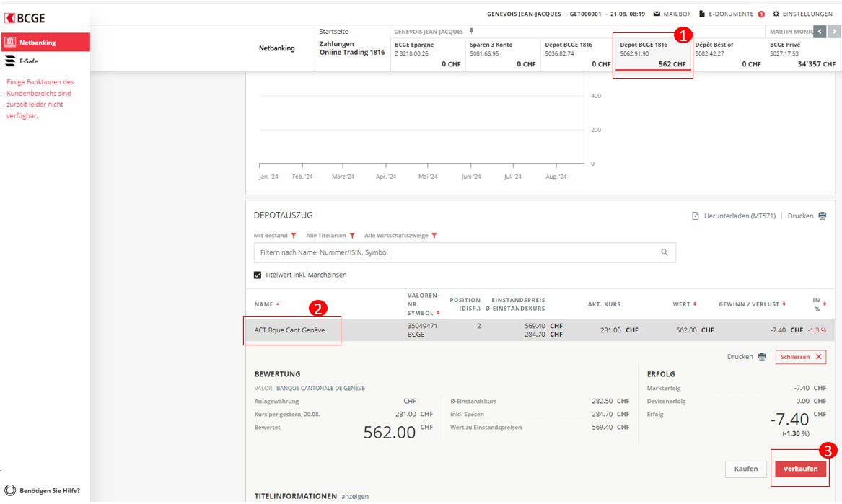Click the 282.50 CHF Ø-Einstandskurs value

610,401
